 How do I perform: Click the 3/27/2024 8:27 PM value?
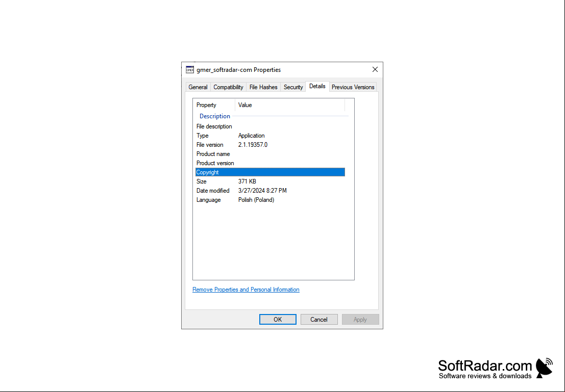[262, 191]
